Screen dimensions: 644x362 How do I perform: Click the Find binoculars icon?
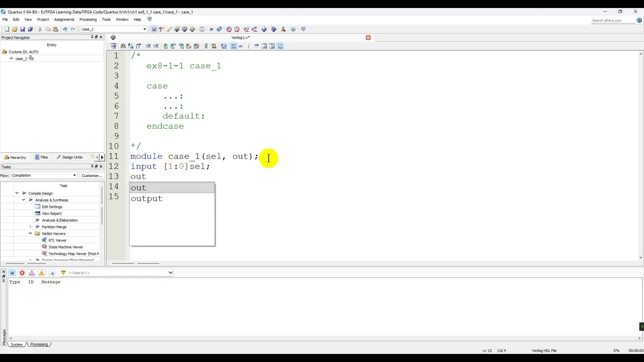(x=123, y=46)
